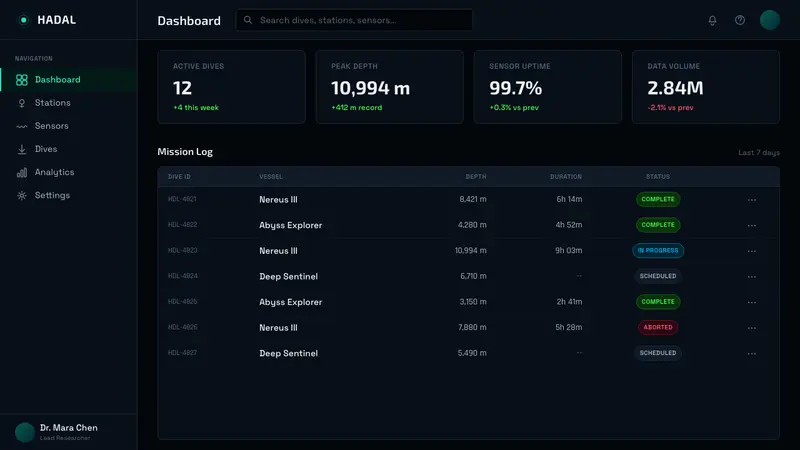Click the Mission Log heading
This screenshot has height=450, width=800.
185,152
